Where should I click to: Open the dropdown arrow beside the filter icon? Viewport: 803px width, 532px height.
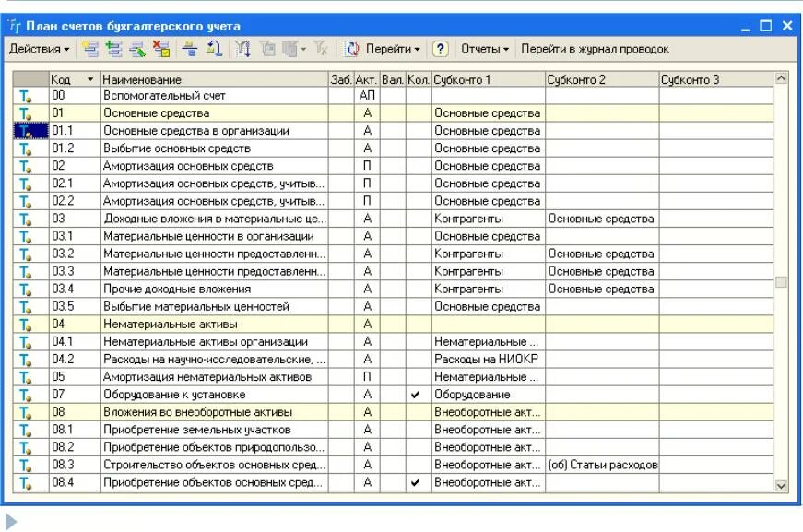[303, 49]
